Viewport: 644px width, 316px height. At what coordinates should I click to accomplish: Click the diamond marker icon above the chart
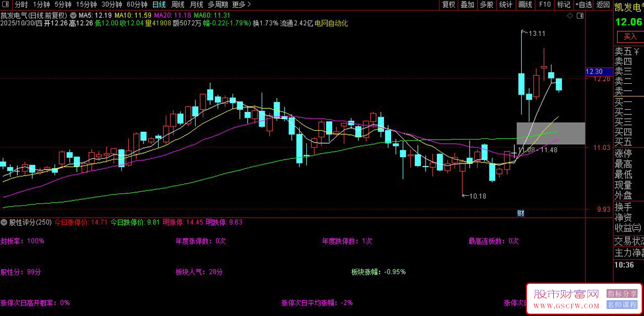(x=569, y=16)
